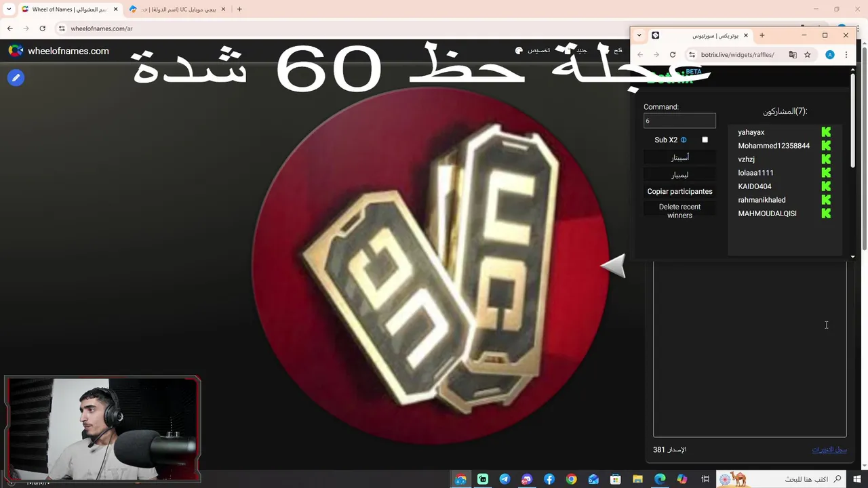
Task: Bookmark the Botrix page with the star
Action: 808,55
